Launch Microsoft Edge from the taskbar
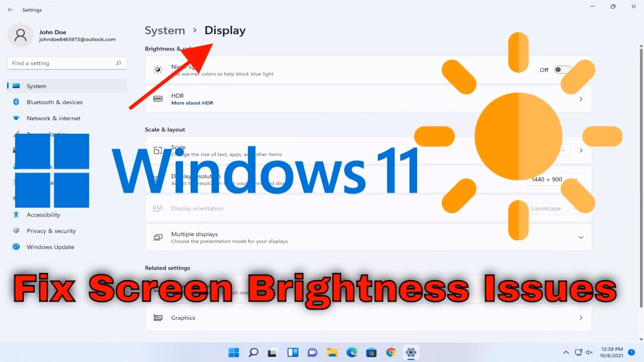The width and height of the screenshot is (644, 362). [x=352, y=352]
